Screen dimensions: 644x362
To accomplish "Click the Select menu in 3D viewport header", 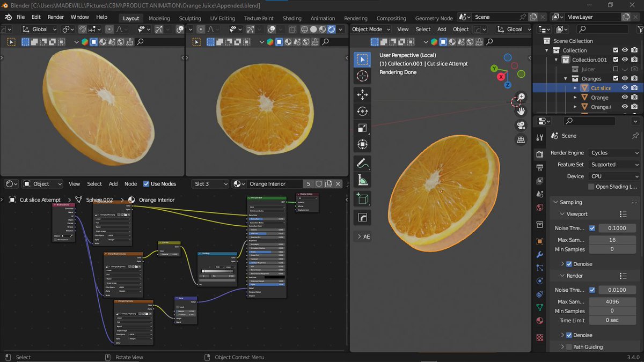I will click(x=423, y=29).
